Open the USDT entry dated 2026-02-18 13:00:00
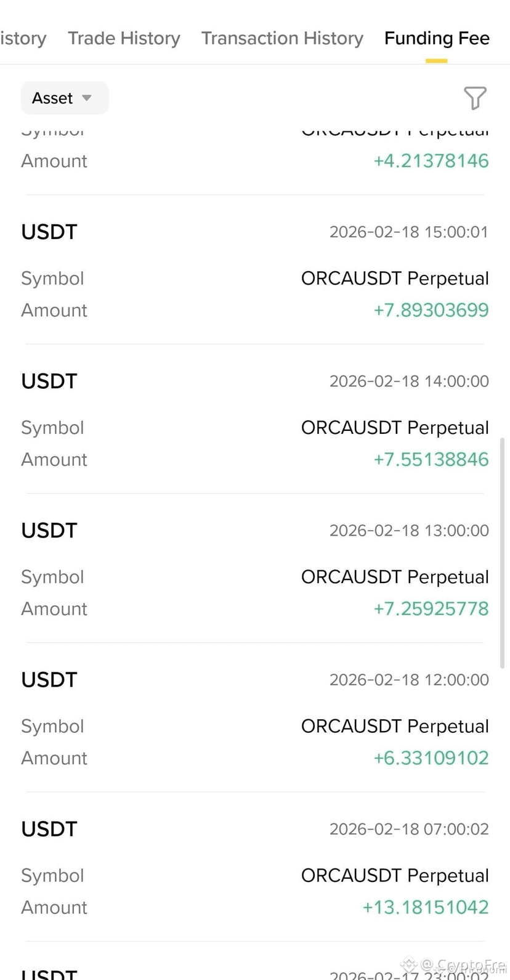Viewport: 510px width, 980px height. [255, 568]
